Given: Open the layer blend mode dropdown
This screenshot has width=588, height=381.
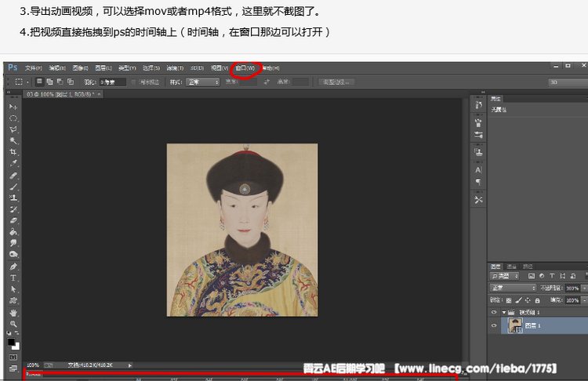Looking at the screenshot, I should [514, 288].
